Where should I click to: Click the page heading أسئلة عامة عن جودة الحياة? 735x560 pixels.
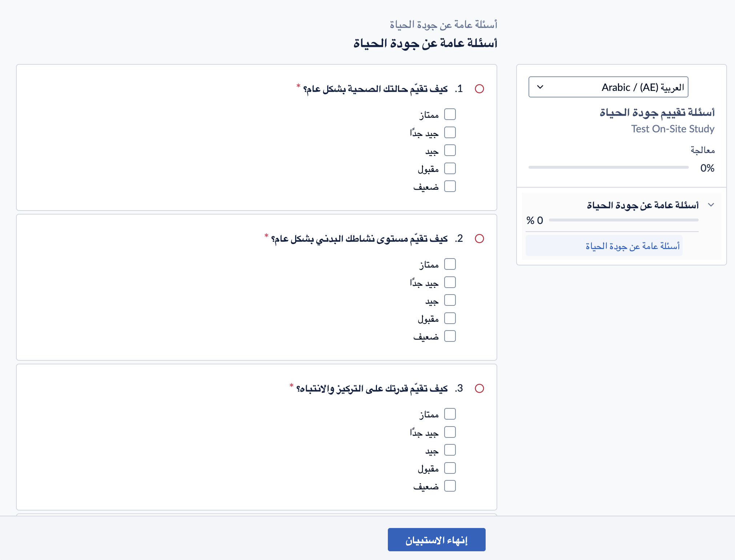click(x=425, y=43)
